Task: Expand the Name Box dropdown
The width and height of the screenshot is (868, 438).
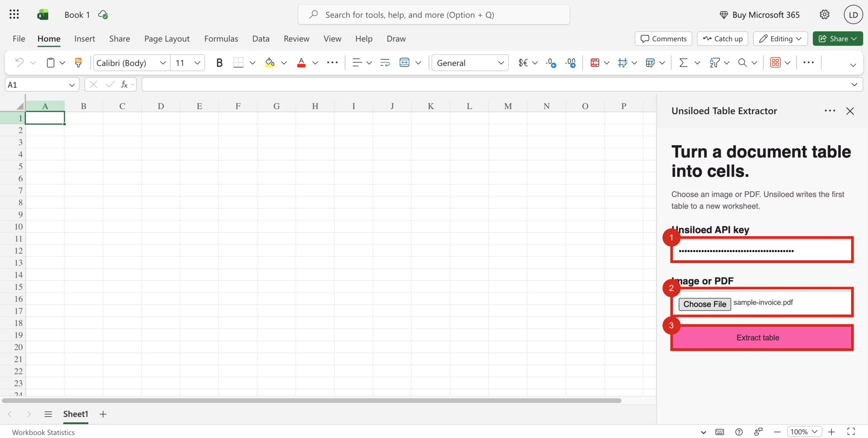Action: (72, 85)
